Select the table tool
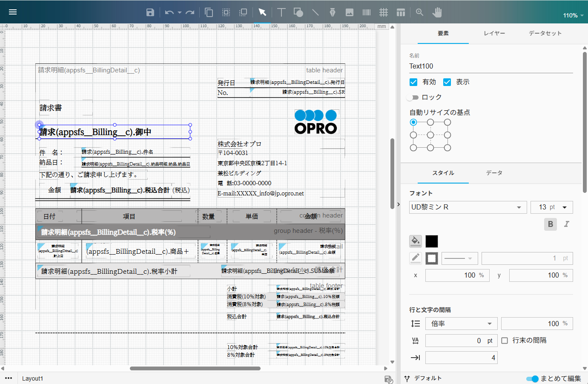The height and width of the screenshot is (384, 588). coord(401,12)
